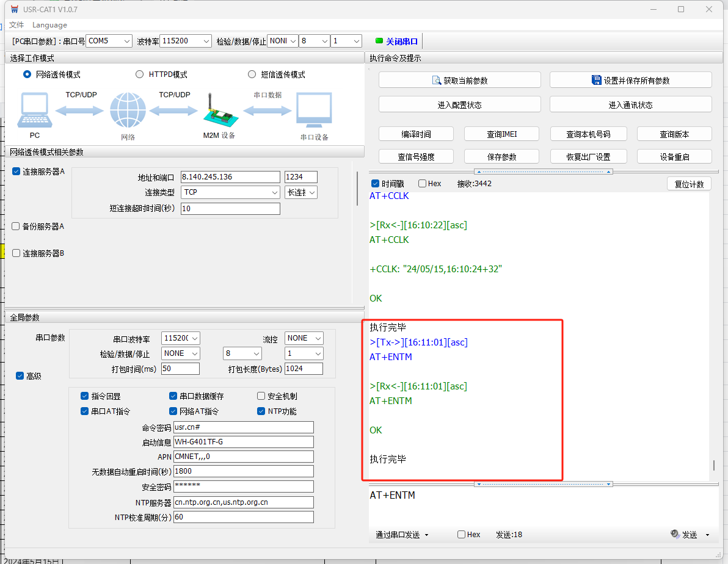Enable the 备份服务器A checkbox
Screen dimensions: 728x564
16,226
